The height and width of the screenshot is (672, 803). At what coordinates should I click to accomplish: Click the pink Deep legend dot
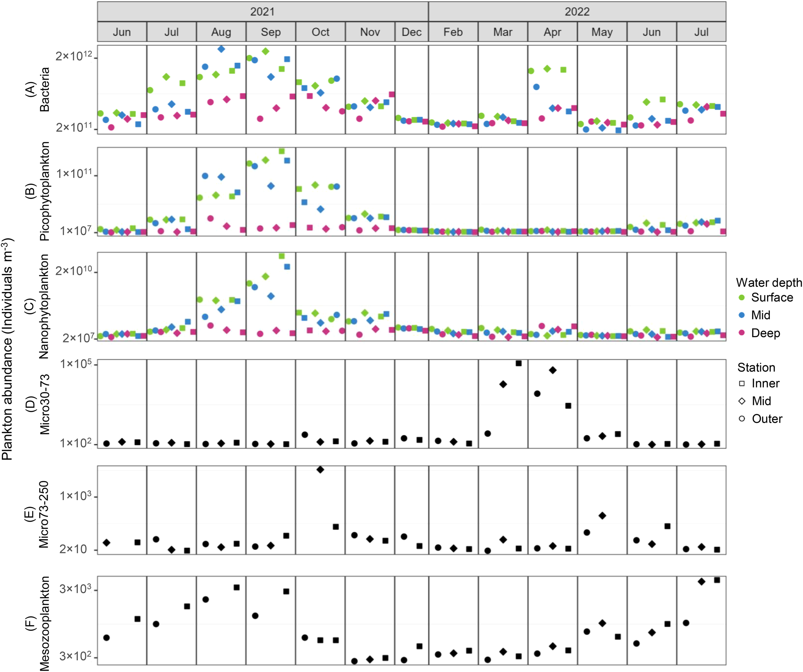pyautogui.click(x=741, y=333)
